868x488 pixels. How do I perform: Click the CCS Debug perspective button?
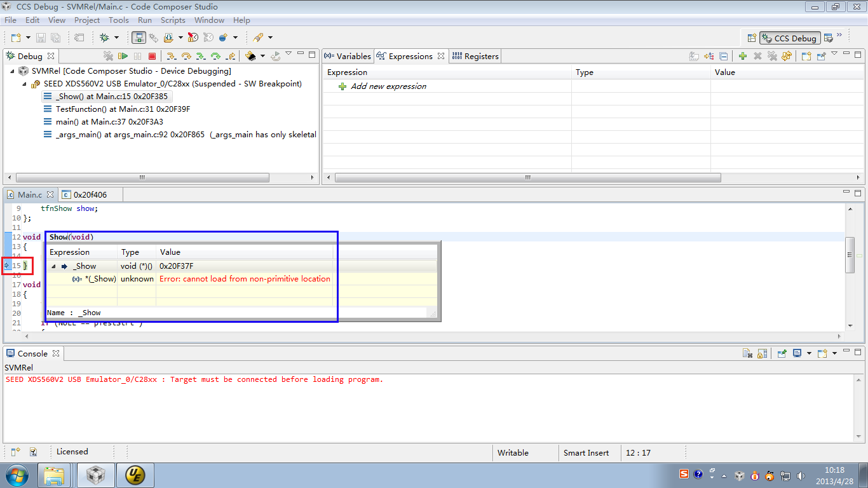[x=790, y=38]
